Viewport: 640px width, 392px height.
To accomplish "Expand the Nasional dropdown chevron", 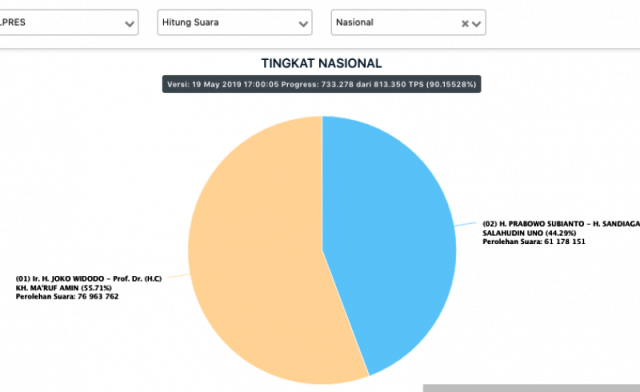I will [476, 24].
